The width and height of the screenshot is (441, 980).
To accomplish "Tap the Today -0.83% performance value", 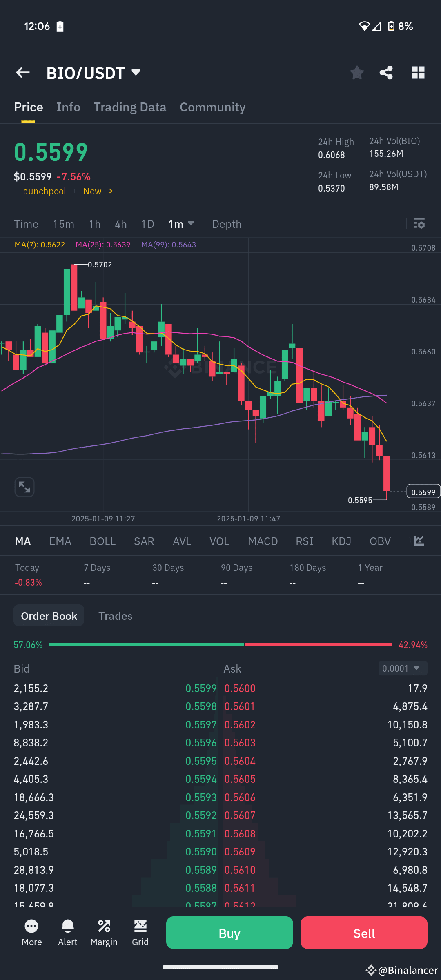I will click(x=28, y=582).
